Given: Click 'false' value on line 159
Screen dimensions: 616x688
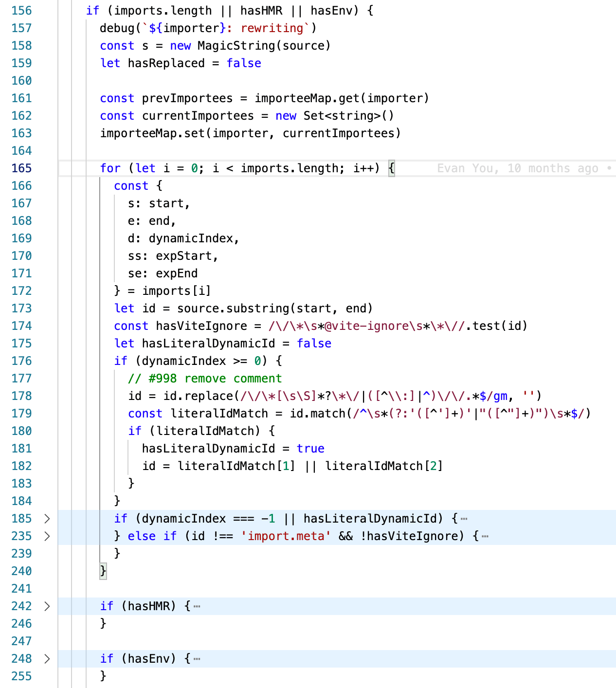Looking at the screenshot, I should [244, 63].
